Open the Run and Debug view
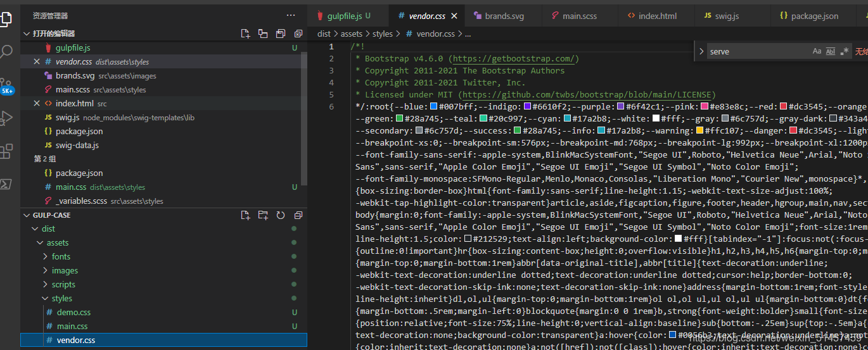 [6, 118]
